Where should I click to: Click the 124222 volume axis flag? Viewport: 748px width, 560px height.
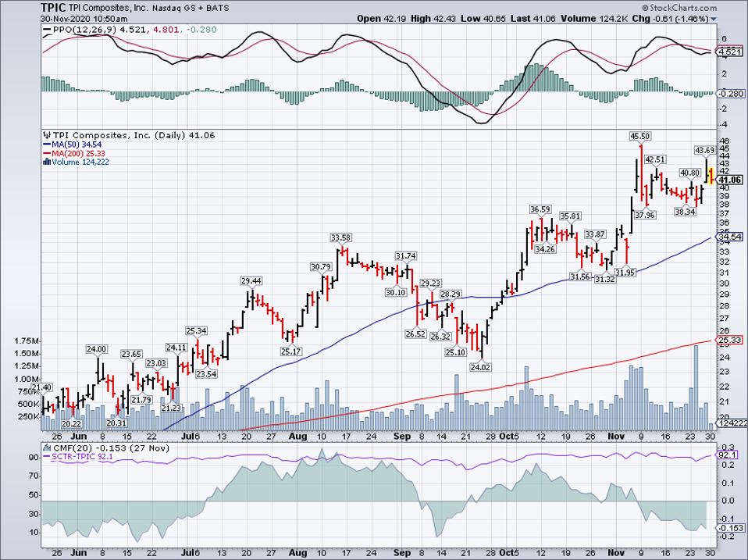point(732,423)
